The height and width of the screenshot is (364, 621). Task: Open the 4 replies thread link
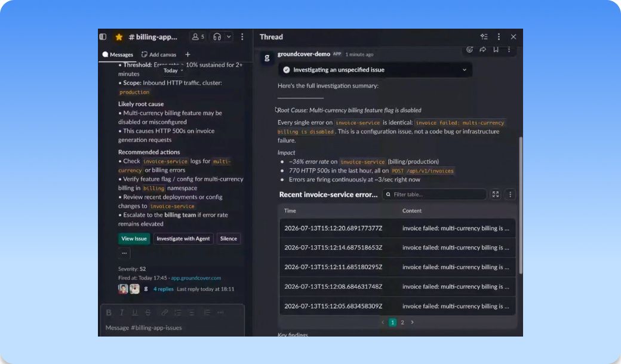tap(163, 289)
